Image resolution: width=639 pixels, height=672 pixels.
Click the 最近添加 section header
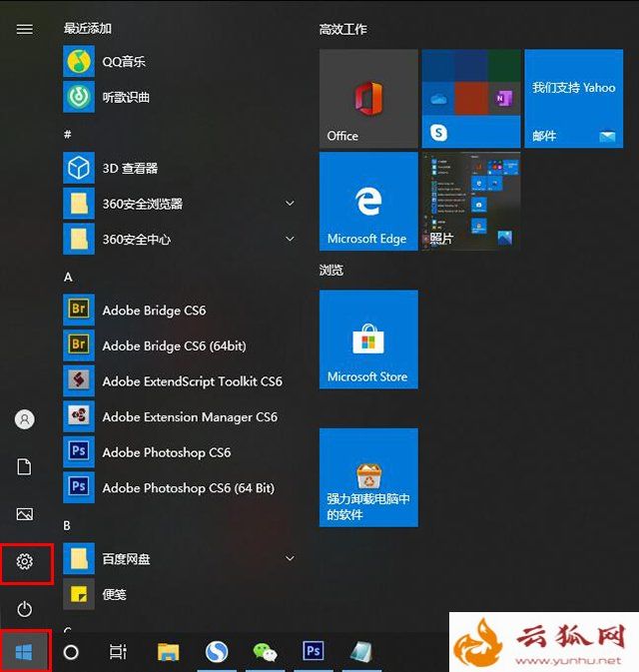pyautogui.click(x=88, y=28)
